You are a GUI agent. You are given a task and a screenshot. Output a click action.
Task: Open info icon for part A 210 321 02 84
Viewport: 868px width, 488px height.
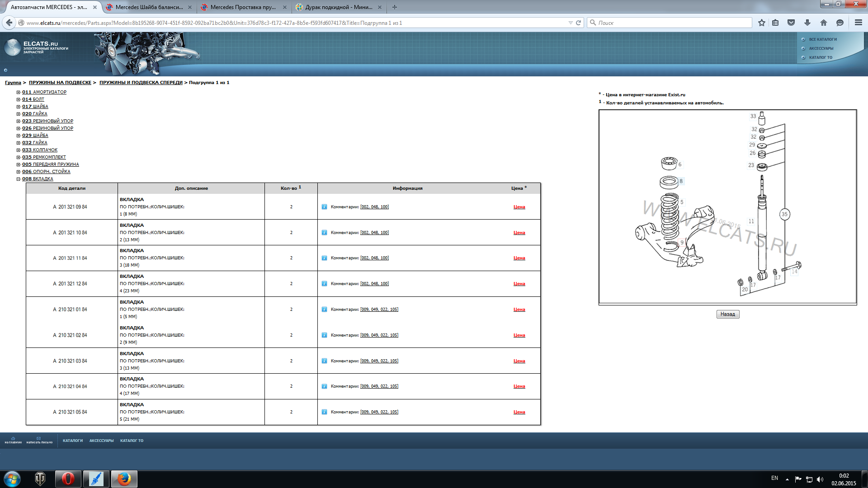(x=324, y=335)
